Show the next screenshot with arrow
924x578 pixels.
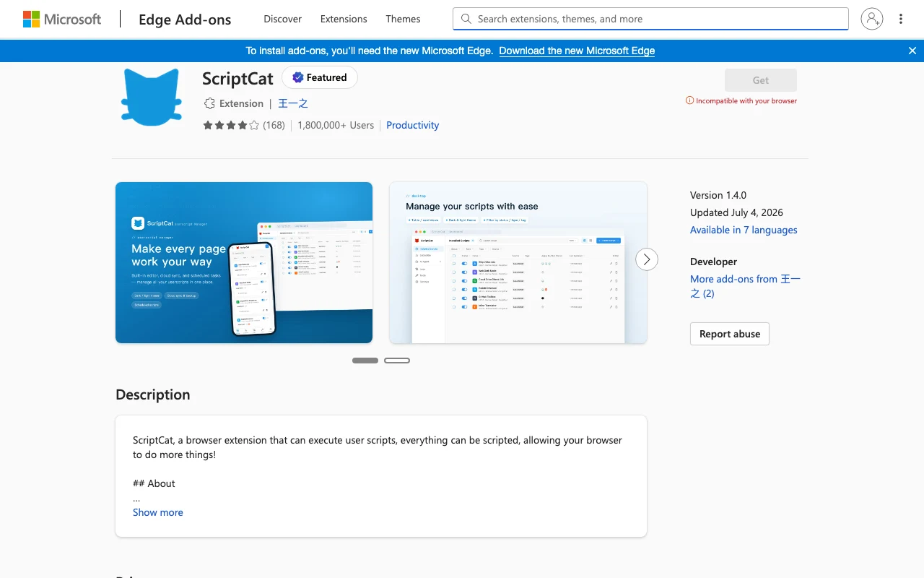pos(647,259)
